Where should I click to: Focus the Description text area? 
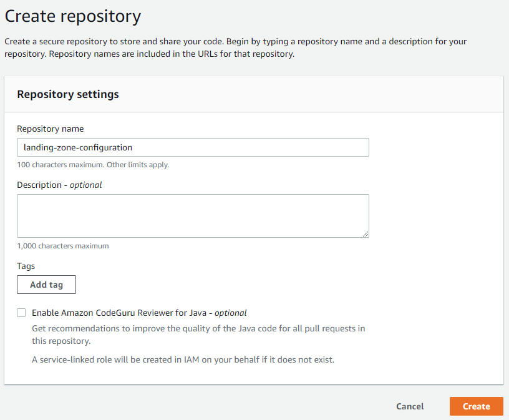[x=192, y=215]
